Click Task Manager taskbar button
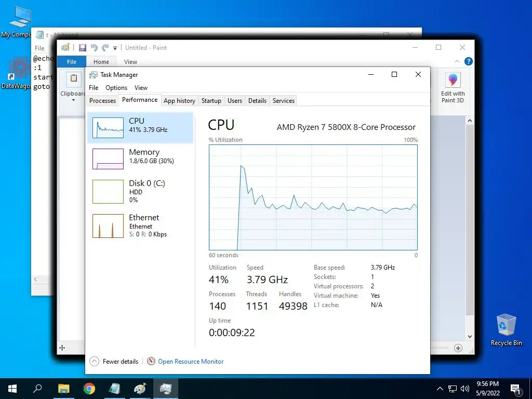Image resolution: width=532 pixels, height=399 pixels. [166, 389]
